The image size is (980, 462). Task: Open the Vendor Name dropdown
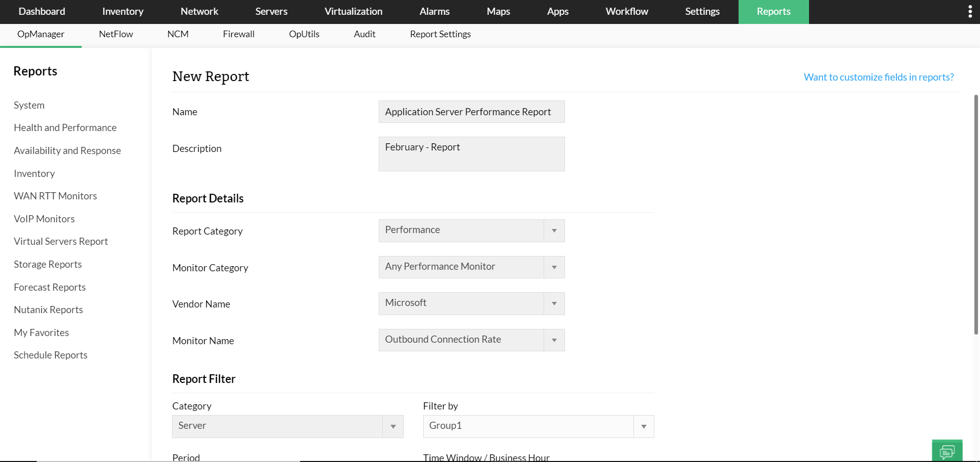coord(554,304)
